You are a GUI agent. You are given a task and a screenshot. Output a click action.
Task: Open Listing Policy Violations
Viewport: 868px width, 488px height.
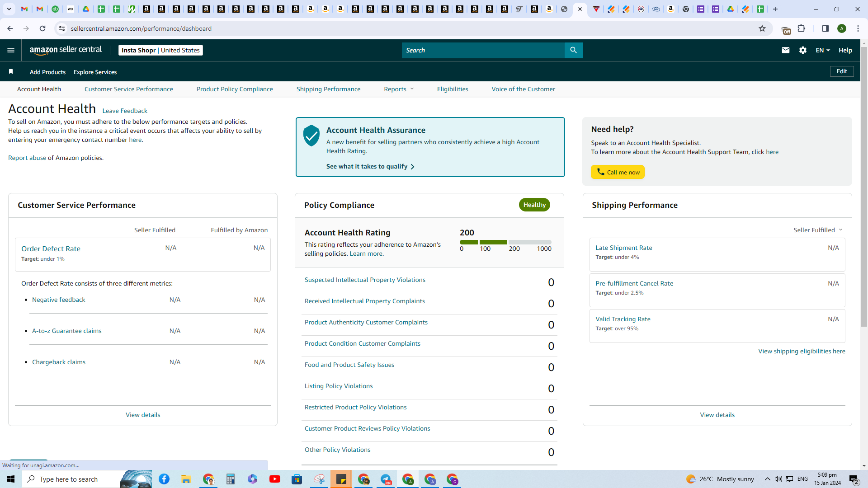[x=339, y=386]
